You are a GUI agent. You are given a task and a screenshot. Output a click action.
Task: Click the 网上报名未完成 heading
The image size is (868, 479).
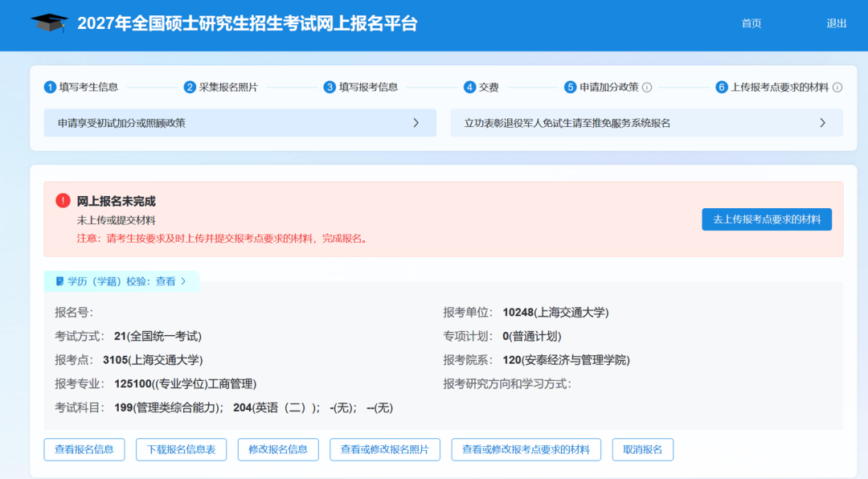(117, 201)
